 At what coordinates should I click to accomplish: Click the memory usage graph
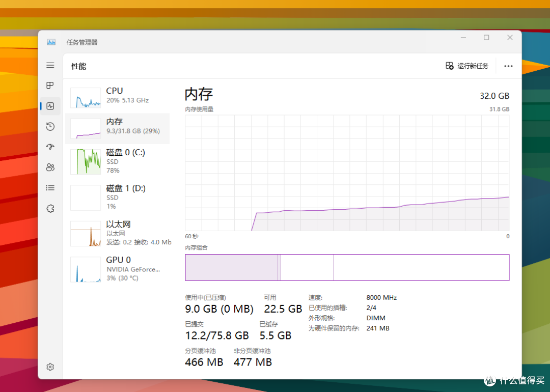click(346, 173)
